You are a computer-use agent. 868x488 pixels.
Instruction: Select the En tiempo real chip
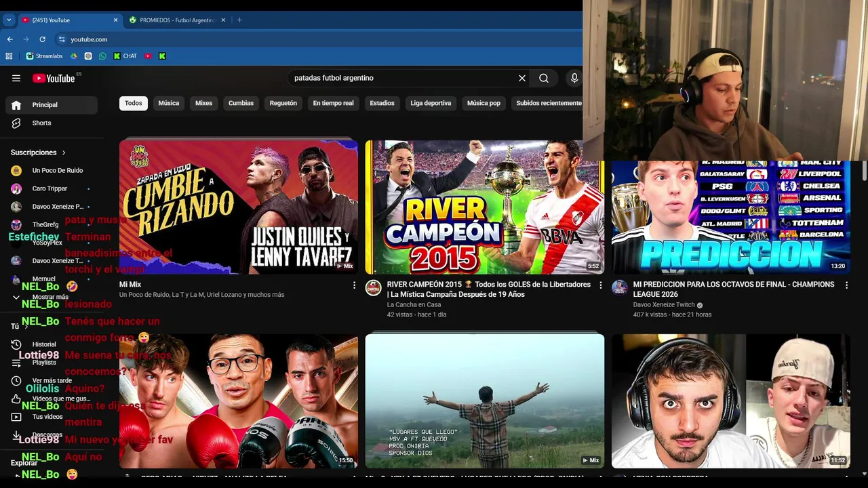click(333, 103)
